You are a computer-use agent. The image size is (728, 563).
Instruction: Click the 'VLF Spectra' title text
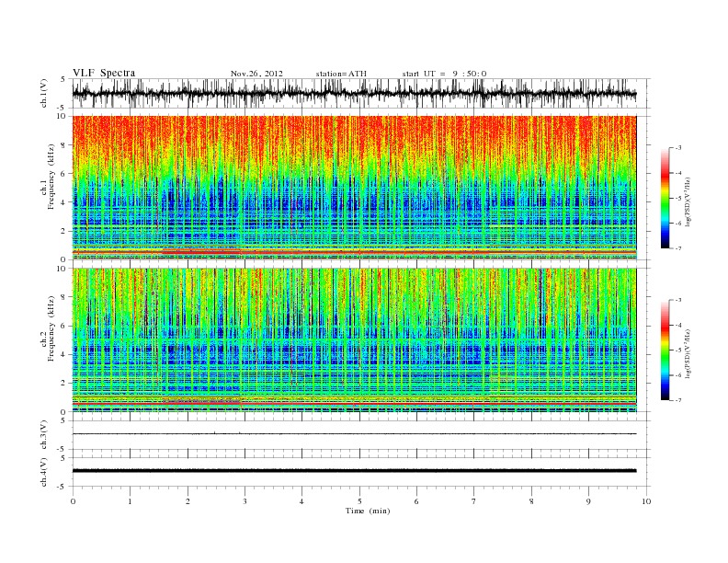pyautogui.click(x=104, y=73)
